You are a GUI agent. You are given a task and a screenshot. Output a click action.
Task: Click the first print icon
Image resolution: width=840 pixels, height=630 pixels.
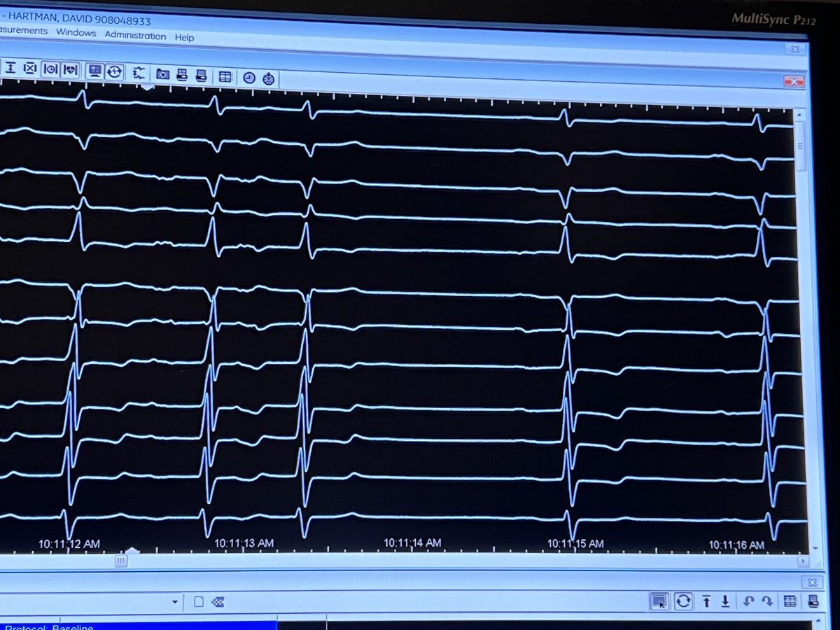click(182, 74)
